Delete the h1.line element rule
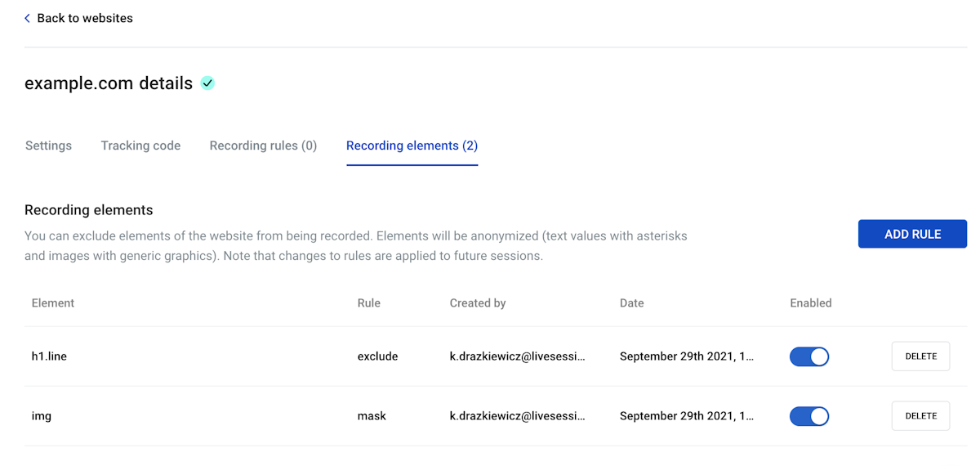 (920, 356)
